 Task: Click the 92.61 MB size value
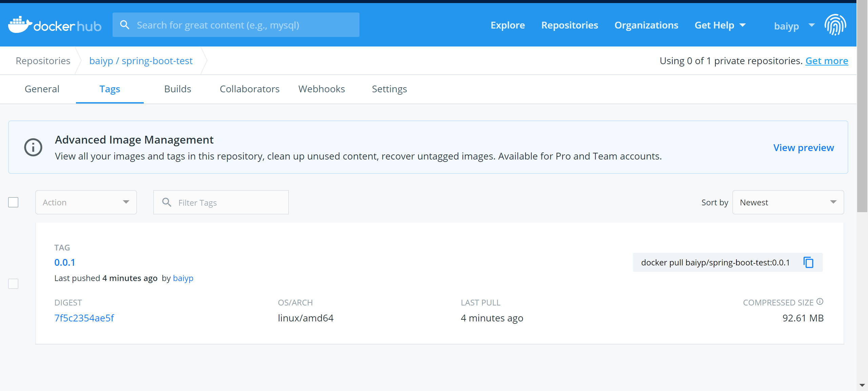click(x=803, y=318)
